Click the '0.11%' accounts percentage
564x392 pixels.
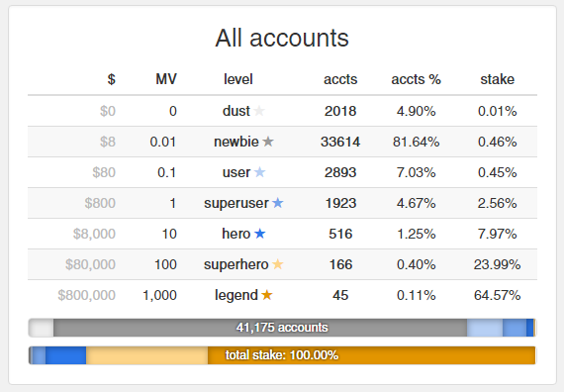(417, 295)
